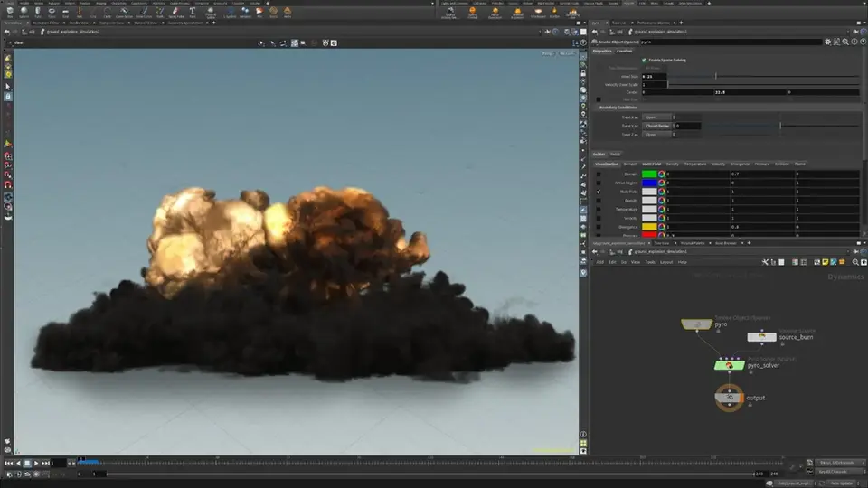The image size is (868, 488).
Task: Switch to Fields tab
Action: click(x=615, y=155)
